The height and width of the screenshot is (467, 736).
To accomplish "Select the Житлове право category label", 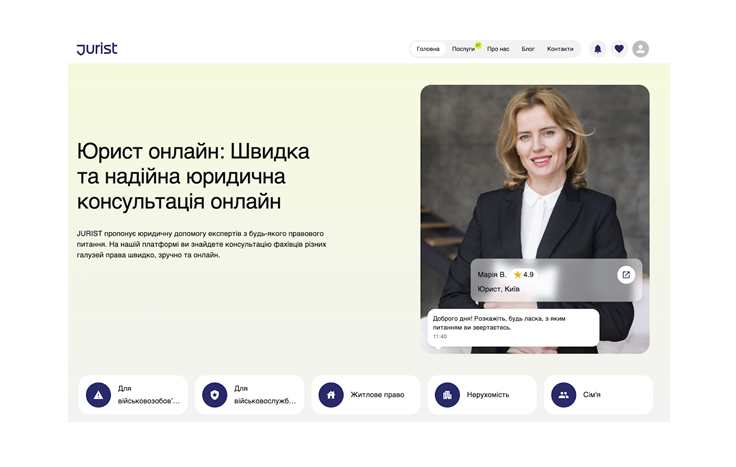I will pyautogui.click(x=377, y=395).
